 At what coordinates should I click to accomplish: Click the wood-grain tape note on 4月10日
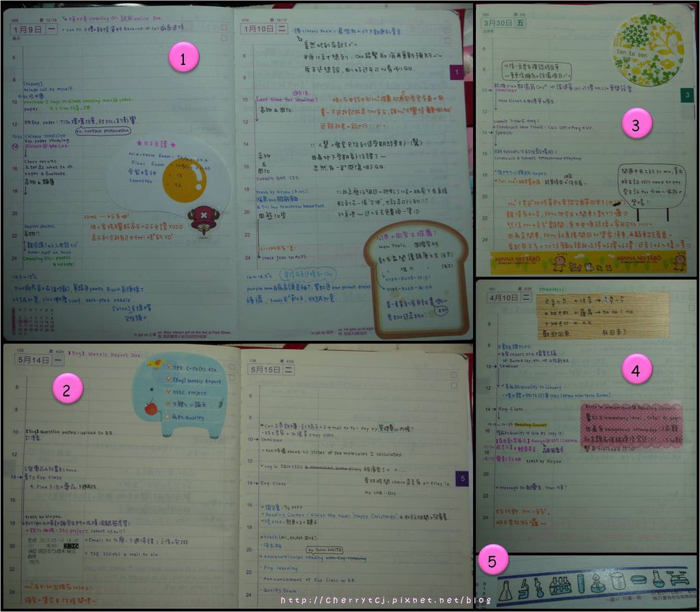pyautogui.click(x=603, y=316)
